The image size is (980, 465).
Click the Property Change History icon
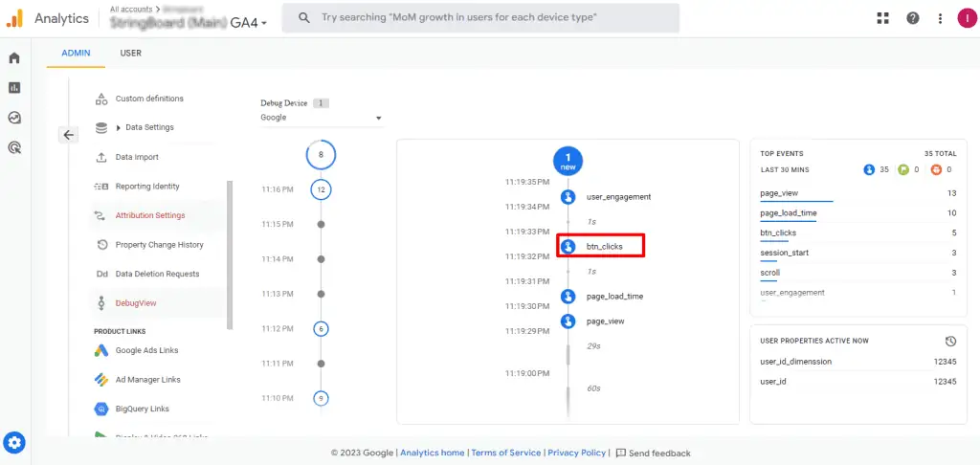[x=102, y=245]
